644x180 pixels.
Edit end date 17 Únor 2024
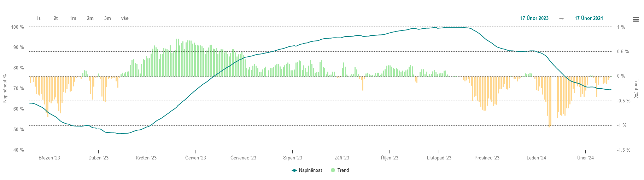click(589, 18)
